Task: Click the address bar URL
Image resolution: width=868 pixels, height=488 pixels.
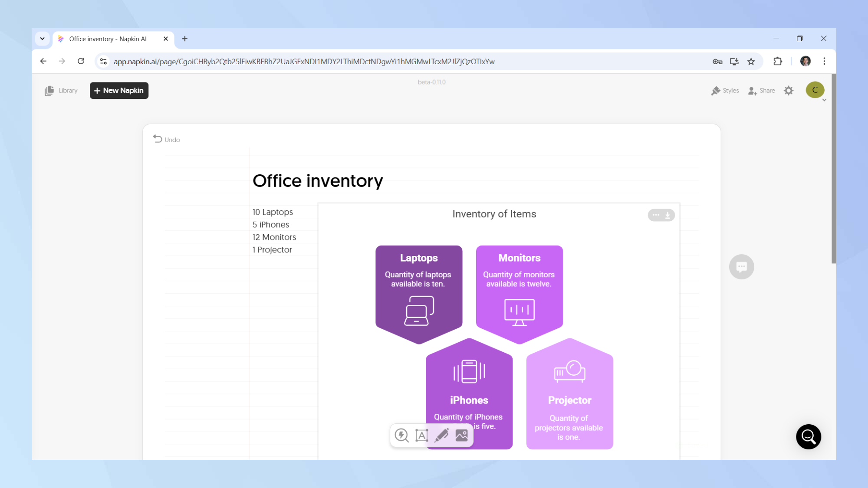Action: coord(304,62)
